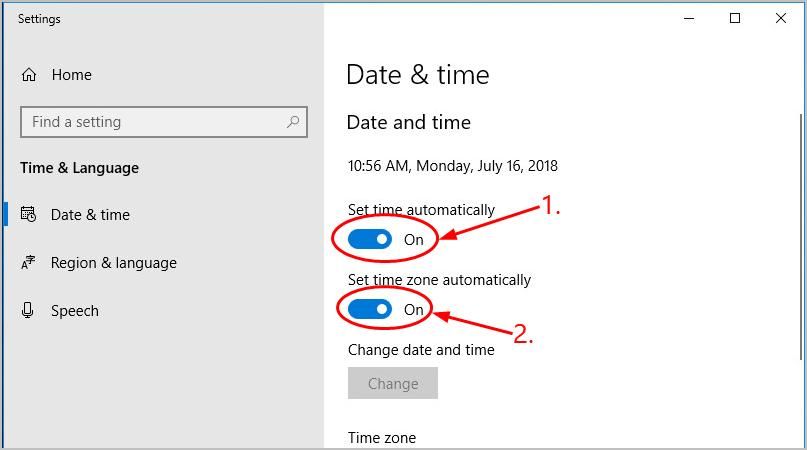The height and width of the screenshot is (450, 807).
Task: Close the Settings window
Action: [781, 18]
